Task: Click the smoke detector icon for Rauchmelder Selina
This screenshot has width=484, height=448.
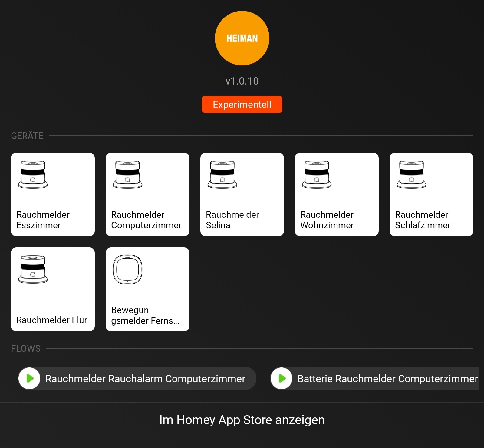Action: (x=222, y=174)
